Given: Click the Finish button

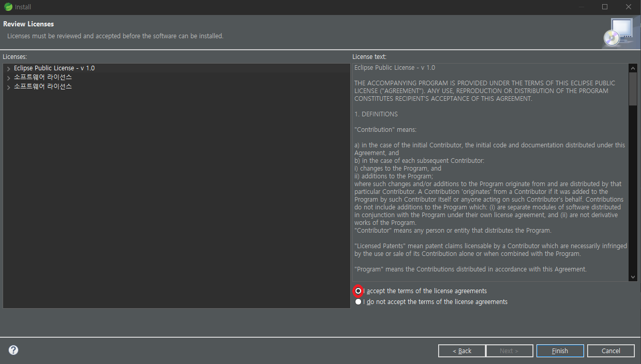Looking at the screenshot, I should [560, 351].
